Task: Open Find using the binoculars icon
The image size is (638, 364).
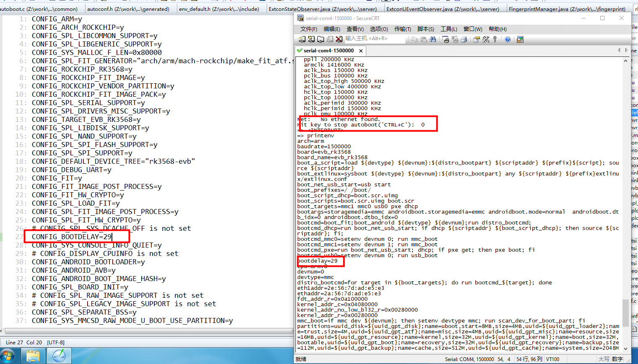Action: click(433, 39)
